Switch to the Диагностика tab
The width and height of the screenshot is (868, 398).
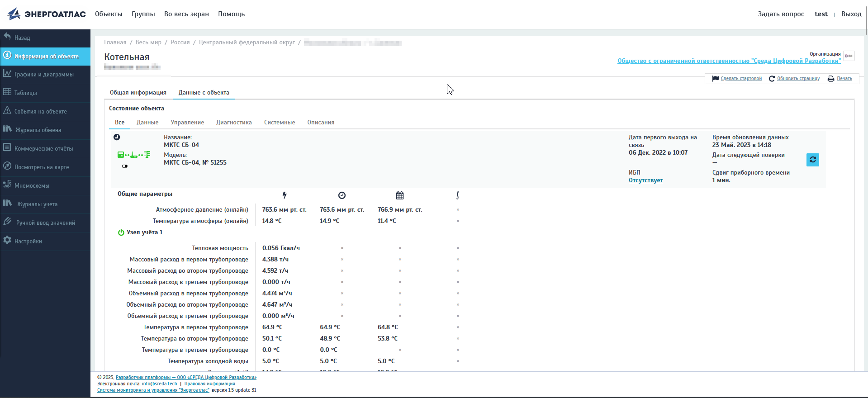(234, 123)
